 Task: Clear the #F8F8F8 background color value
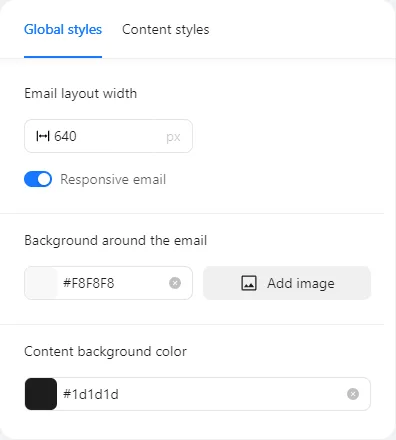(175, 283)
